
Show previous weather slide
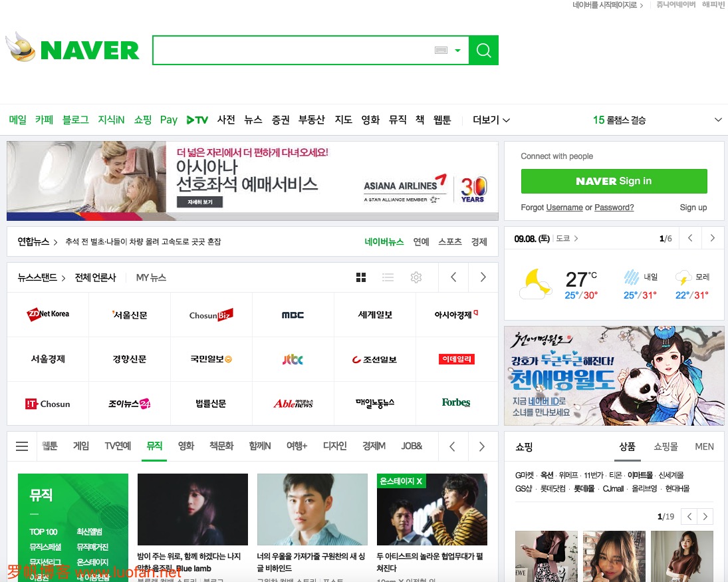pyautogui.click(x=690, y=238)
